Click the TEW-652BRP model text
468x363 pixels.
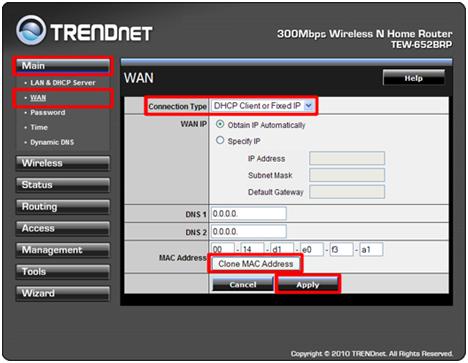[422, 45]
